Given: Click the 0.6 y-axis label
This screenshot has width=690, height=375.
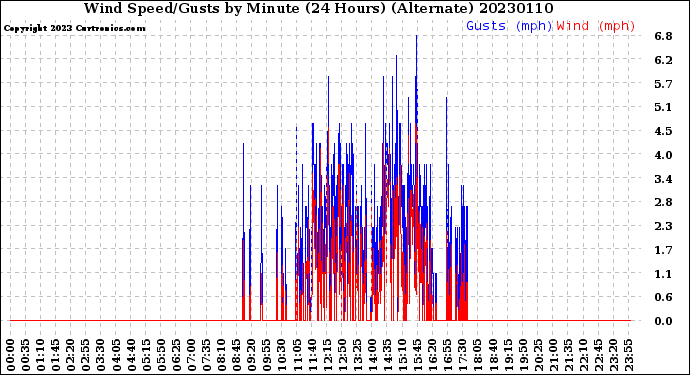Looking at the screenshot, I should click(x=664, y=298).
